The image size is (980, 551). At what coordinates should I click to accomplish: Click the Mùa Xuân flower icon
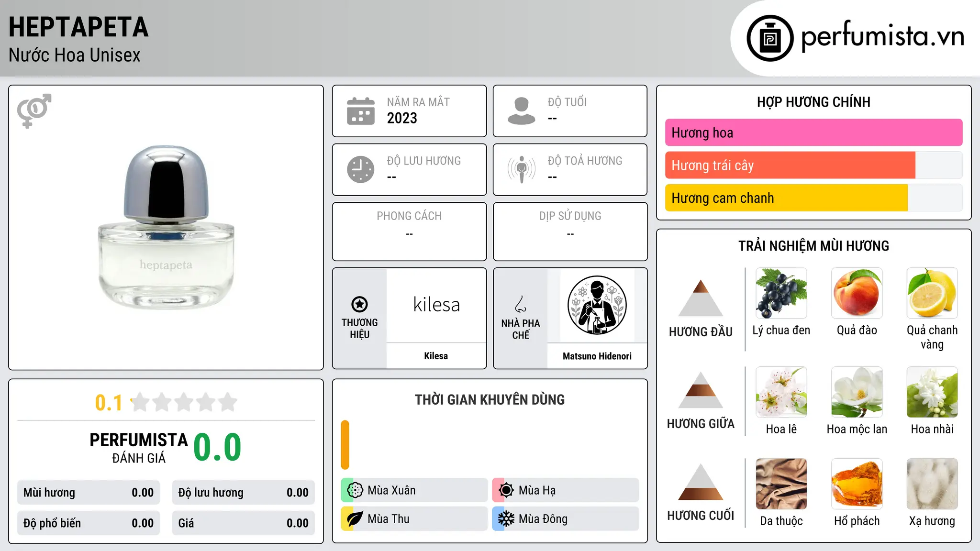point(355,490)
